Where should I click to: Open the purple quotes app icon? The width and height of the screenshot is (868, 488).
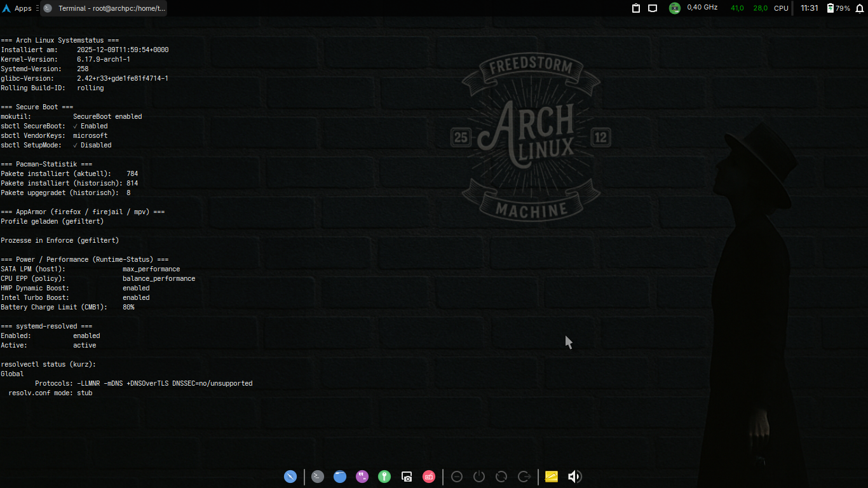(x=362, y=477)
